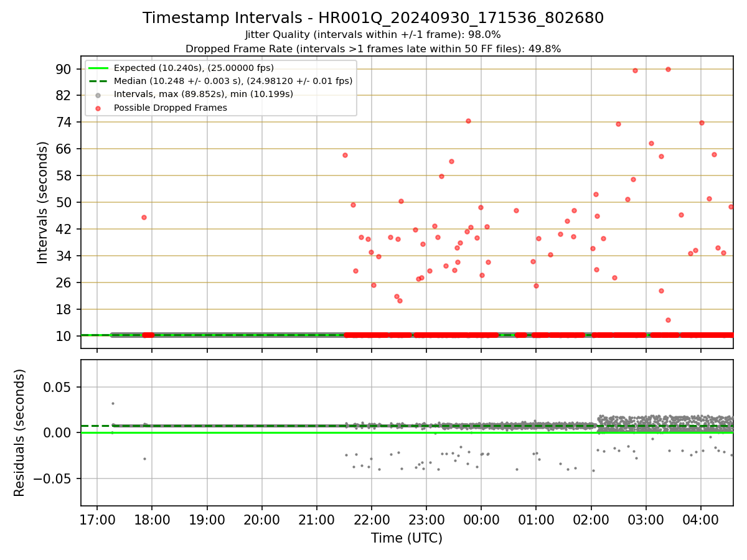747x560 pixels.
Task: Click the 'Time (UTC)' x-axis label
Action: point(406,538)
